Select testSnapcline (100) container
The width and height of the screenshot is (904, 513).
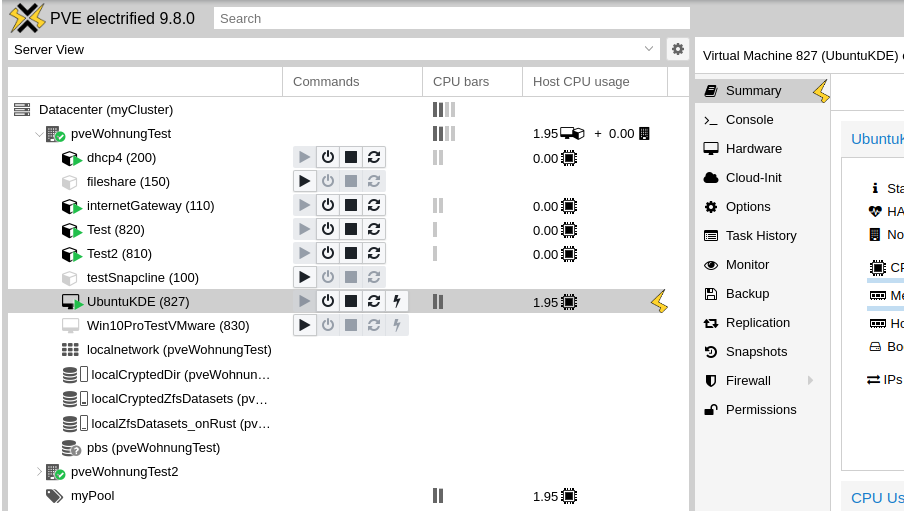coord(142,278)
